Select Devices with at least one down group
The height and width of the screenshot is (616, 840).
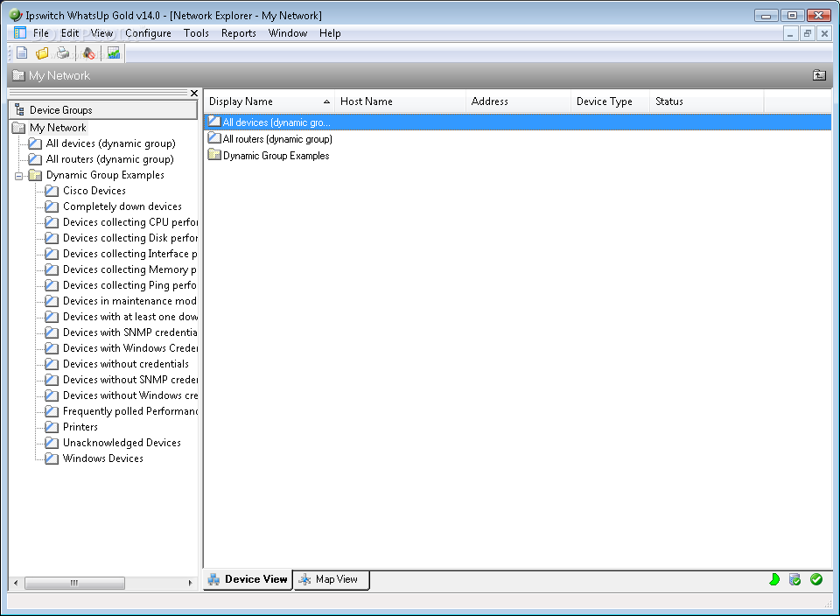(x=130, y=317)
